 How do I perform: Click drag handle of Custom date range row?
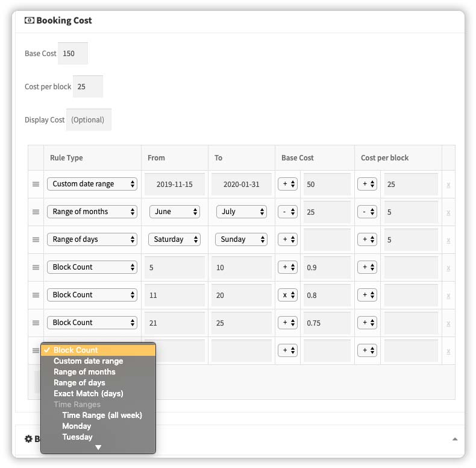tap(36, 184)
